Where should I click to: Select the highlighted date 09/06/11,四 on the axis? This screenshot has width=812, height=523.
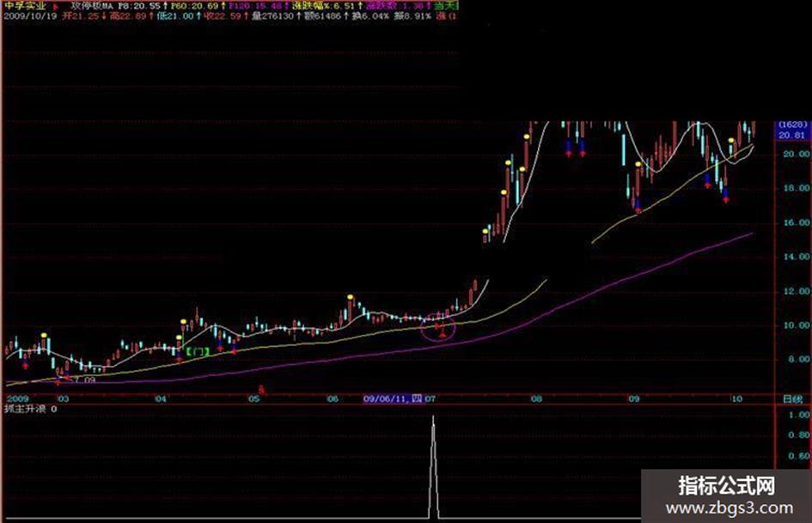pyautogui.click(x=392, y=398)
